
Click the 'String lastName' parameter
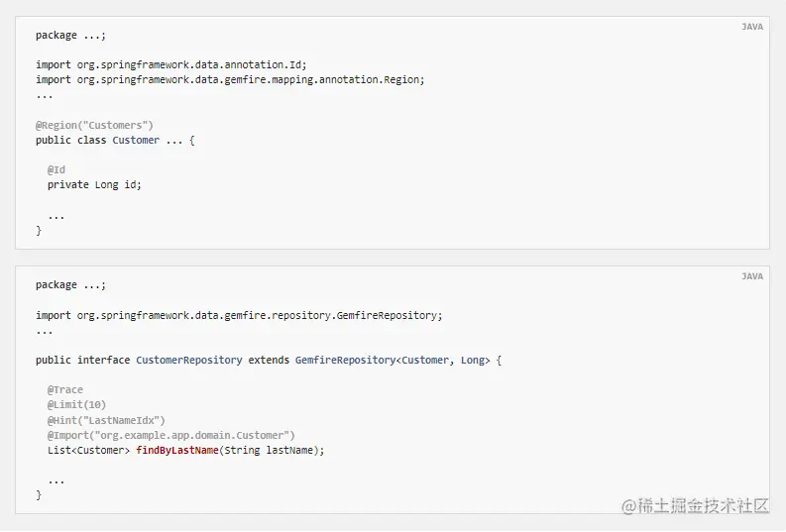(x=269, y=451)
